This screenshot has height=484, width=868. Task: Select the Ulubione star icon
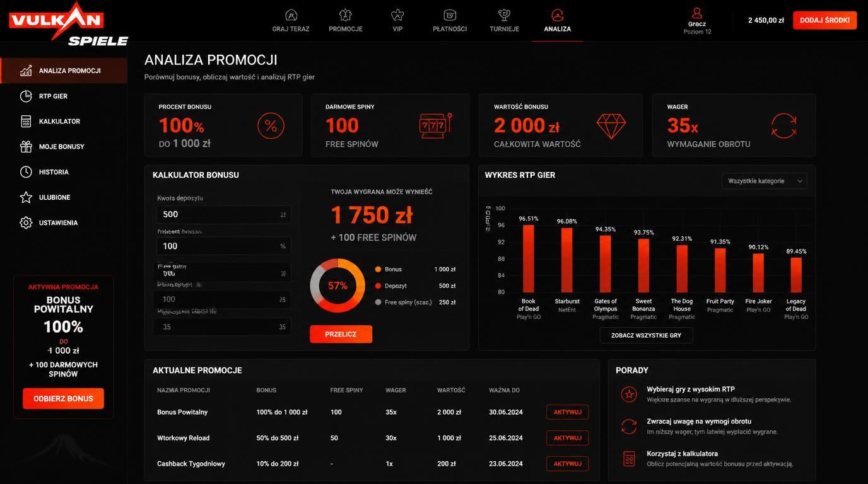[26, 197]
